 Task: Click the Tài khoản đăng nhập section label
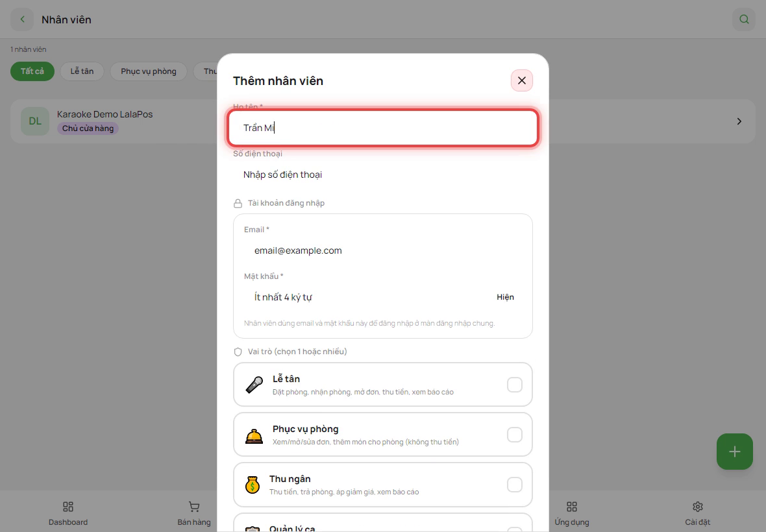pos(286,203)
